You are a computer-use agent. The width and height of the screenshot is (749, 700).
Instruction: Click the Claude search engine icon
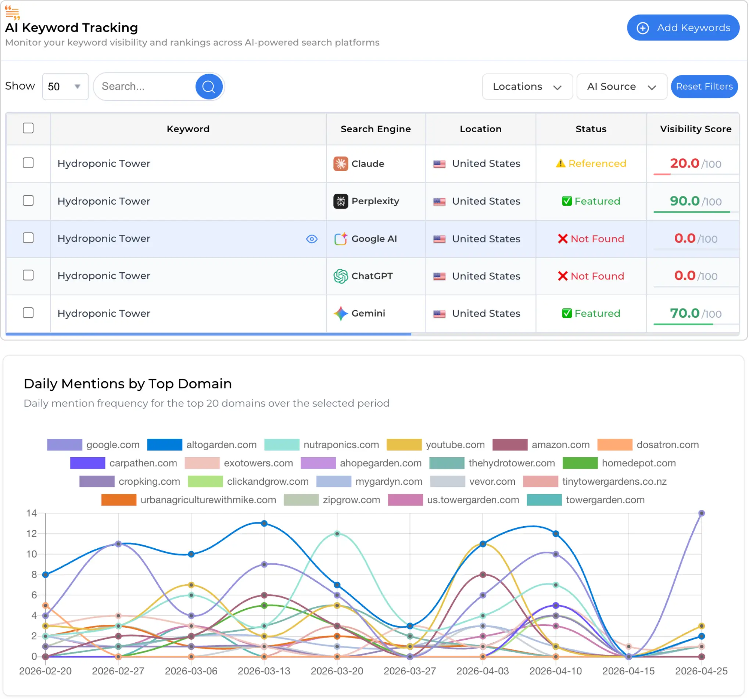(x=340, y=164)
